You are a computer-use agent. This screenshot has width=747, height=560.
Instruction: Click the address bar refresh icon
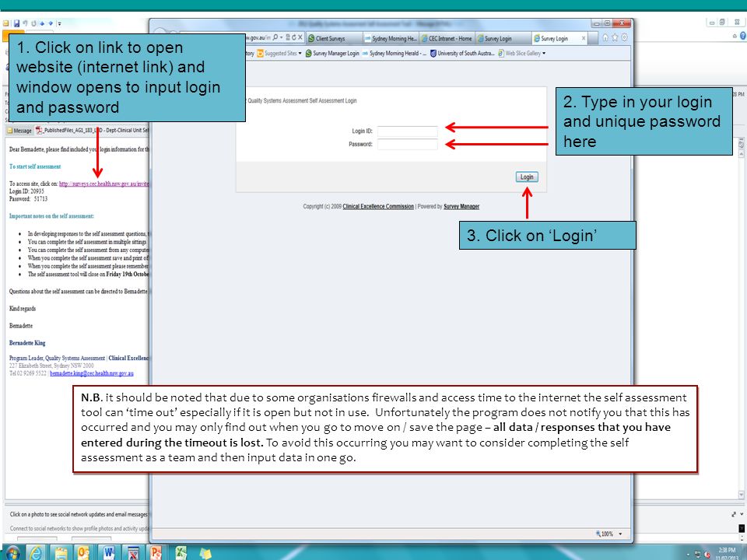pyautogui.click(x=294, y=37)
